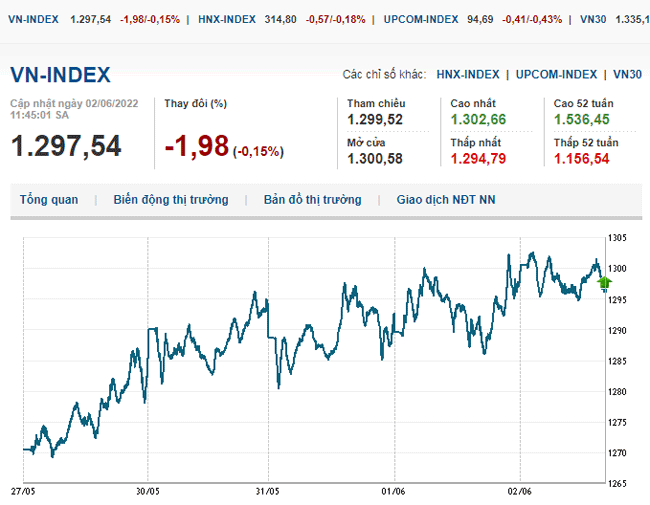Click the Cao 52 tuần value 1.536,45
This screenshot has width=650, height=505.
click(582, 119)
